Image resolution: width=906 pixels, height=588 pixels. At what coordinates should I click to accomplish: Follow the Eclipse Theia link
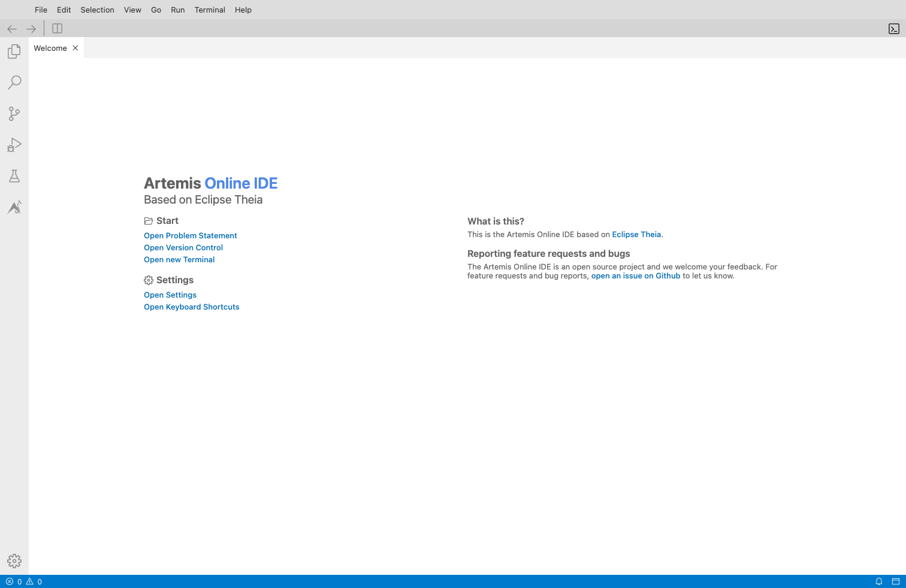pos(636,234)
